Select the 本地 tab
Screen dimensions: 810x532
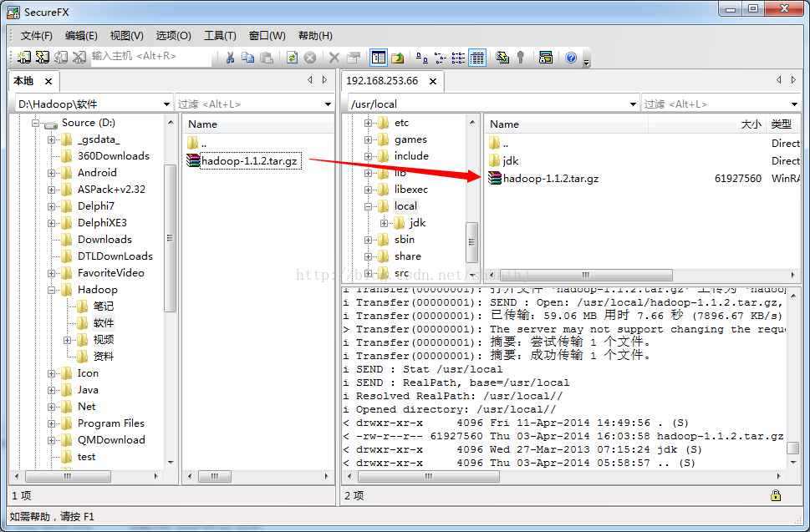click(x=23, y=81)
